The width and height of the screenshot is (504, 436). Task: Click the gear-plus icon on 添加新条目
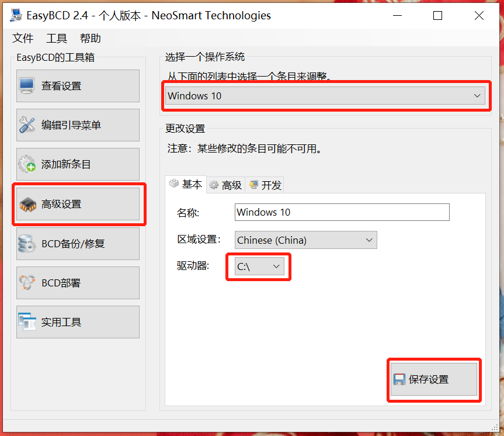[x=27, y=164]
